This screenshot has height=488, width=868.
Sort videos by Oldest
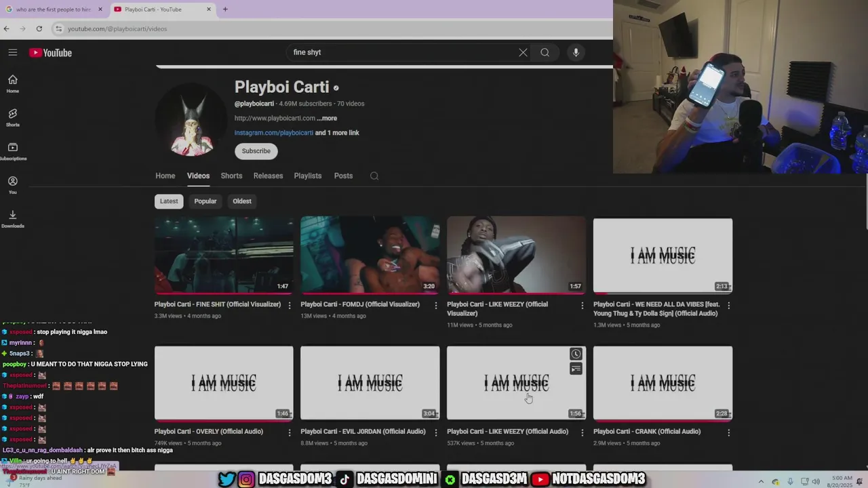pos(242,201)
